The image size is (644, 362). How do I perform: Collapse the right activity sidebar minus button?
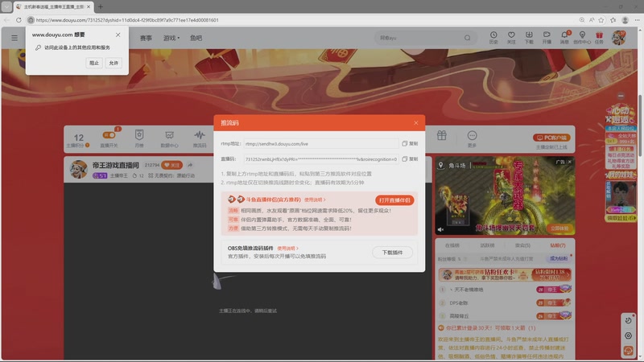621,96
